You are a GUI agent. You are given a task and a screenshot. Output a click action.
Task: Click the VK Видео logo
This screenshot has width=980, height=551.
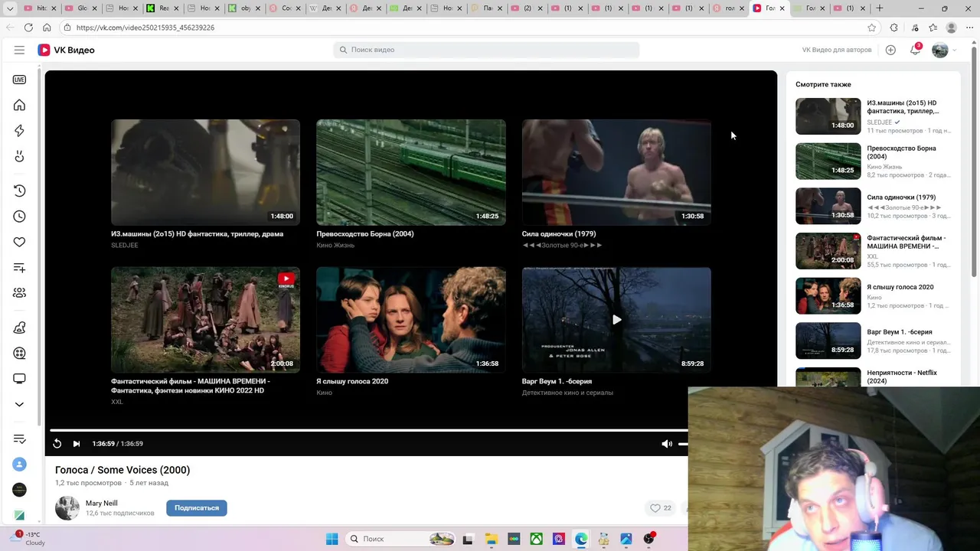[x=66, y=50]
